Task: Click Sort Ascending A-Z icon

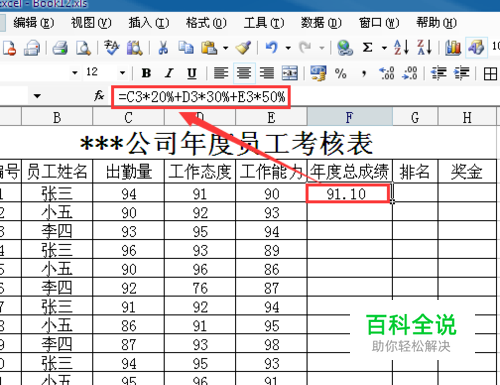Action: click(x=401, y=47)
